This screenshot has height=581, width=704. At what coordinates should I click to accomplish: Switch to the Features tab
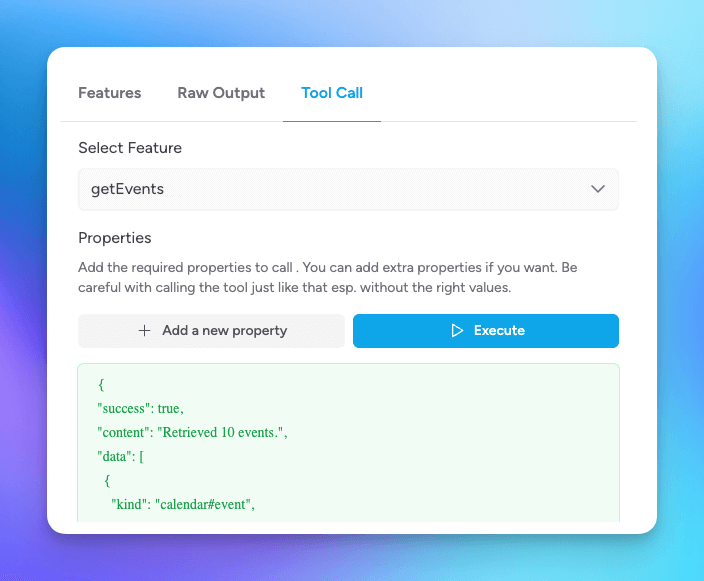click(109, 93)
